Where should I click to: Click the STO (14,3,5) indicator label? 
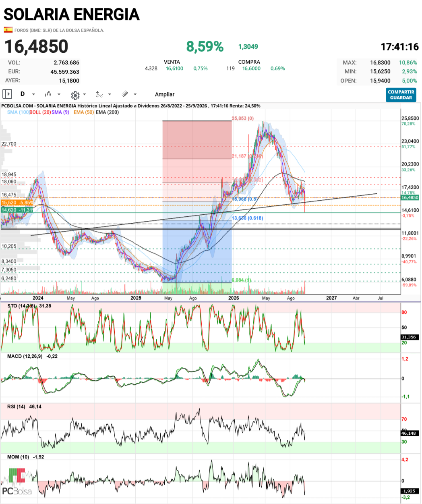point(21,306)
